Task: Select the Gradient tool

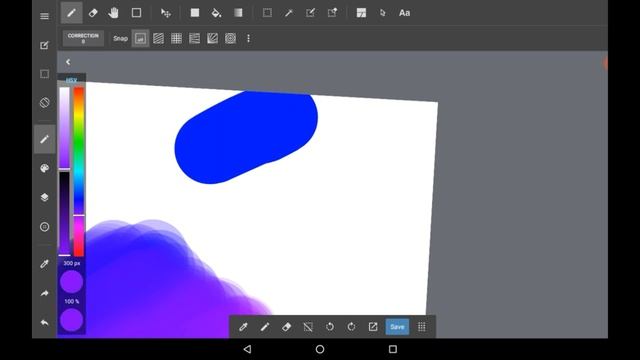Action: (238, 13)
